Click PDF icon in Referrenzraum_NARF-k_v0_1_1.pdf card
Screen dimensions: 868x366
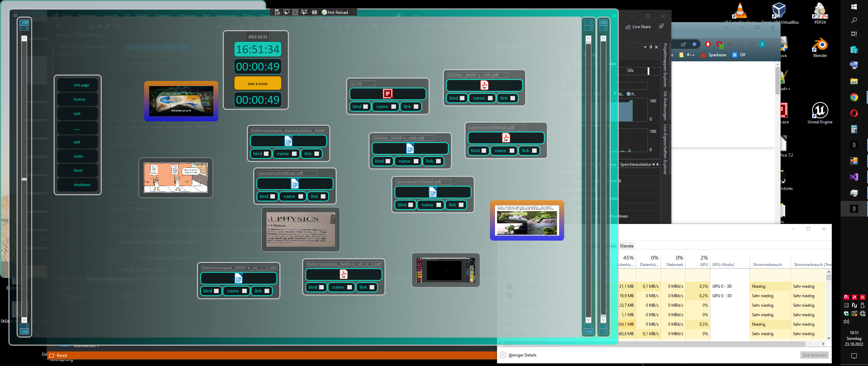point(343,274)
